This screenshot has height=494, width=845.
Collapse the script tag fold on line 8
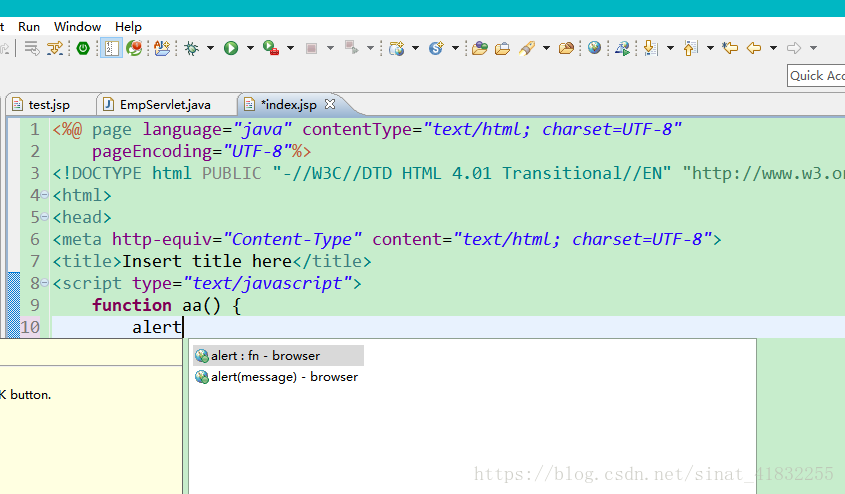tap(45, 283)
